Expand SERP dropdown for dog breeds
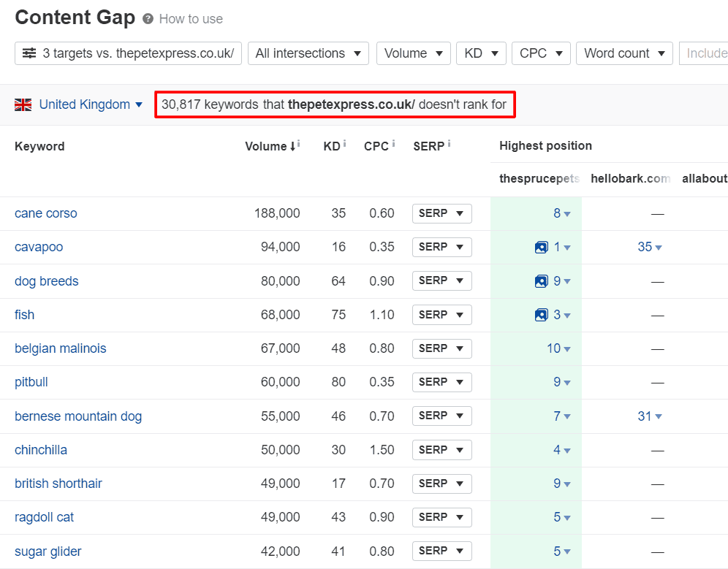728x569 pixels. tap(442, 280)
